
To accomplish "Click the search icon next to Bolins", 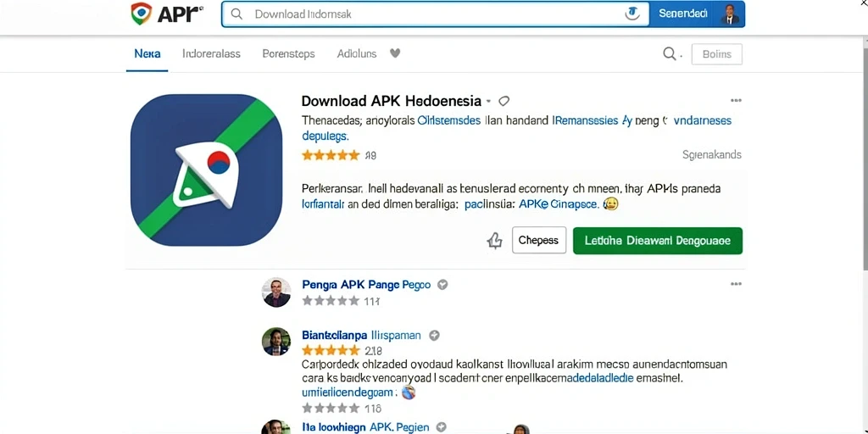I will pyautogui.click(x=670, y=53).
